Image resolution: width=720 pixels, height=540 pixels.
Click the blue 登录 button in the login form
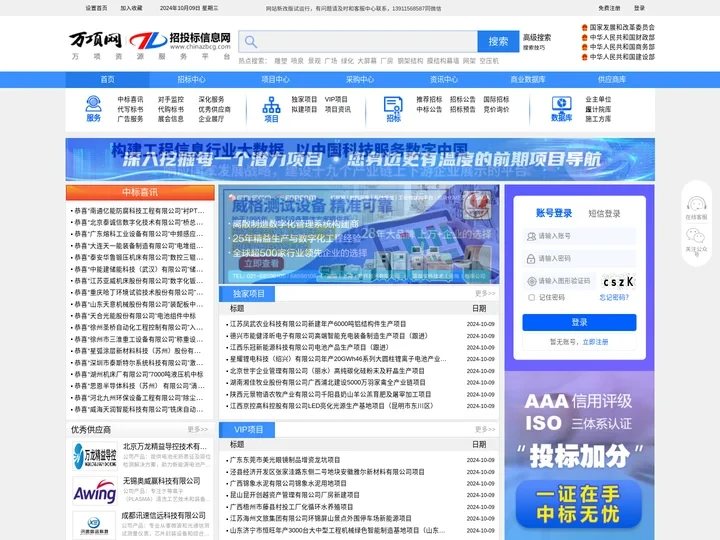click(x=579, y=322)
